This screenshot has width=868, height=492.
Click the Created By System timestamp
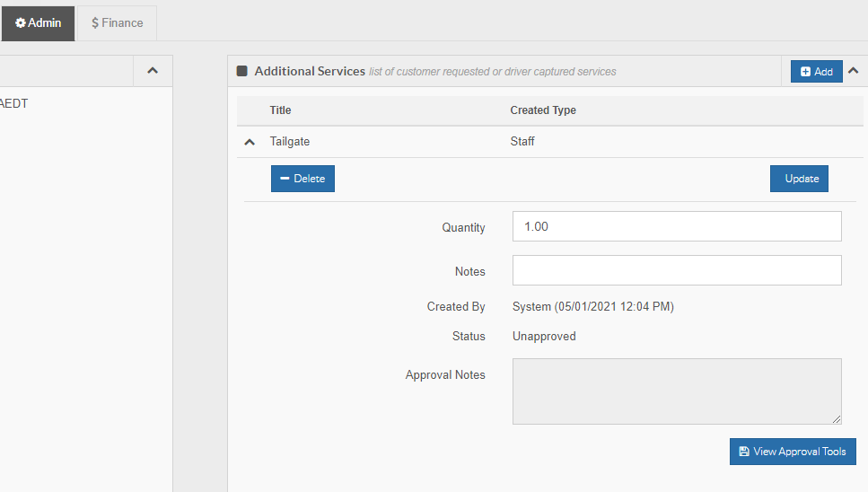(x=592, y=307)
